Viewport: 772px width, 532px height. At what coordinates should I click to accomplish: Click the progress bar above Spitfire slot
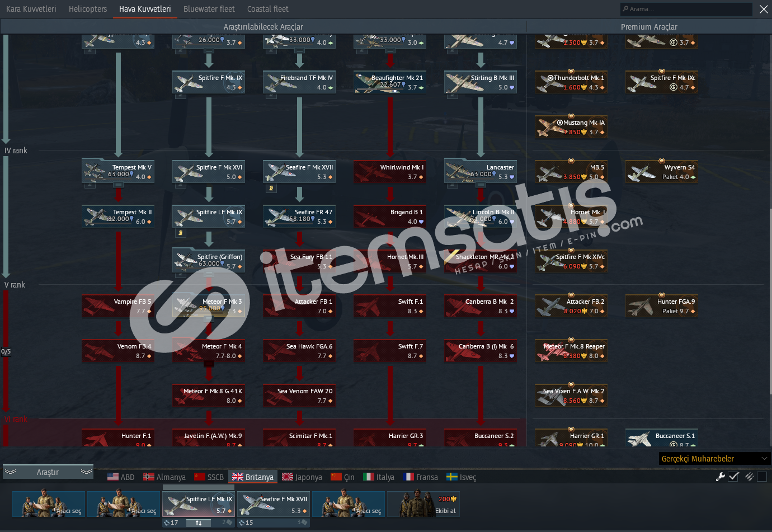pos(199,487)
